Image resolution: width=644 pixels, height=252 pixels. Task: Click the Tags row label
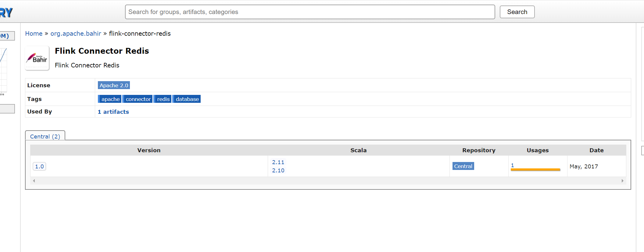[34, 99]
